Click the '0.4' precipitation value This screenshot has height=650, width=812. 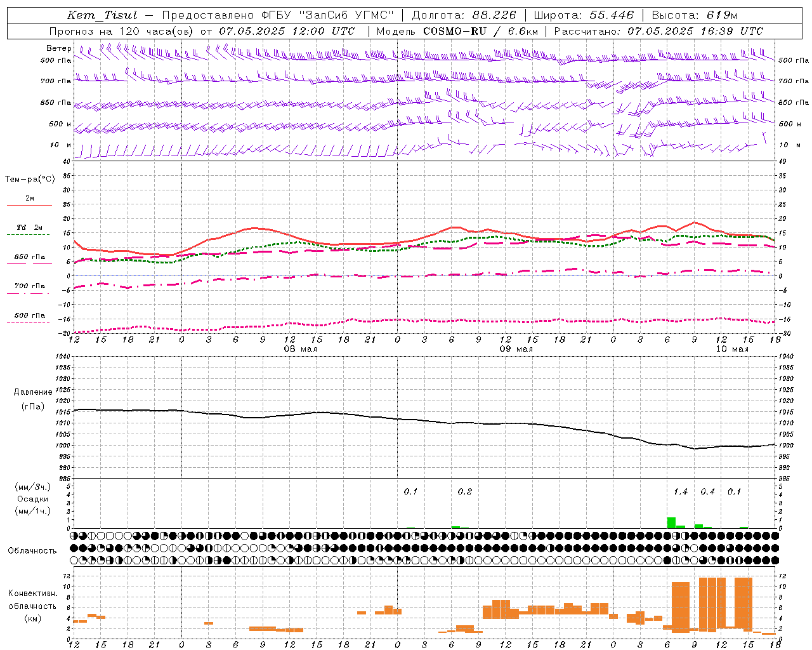pos(707,491)
